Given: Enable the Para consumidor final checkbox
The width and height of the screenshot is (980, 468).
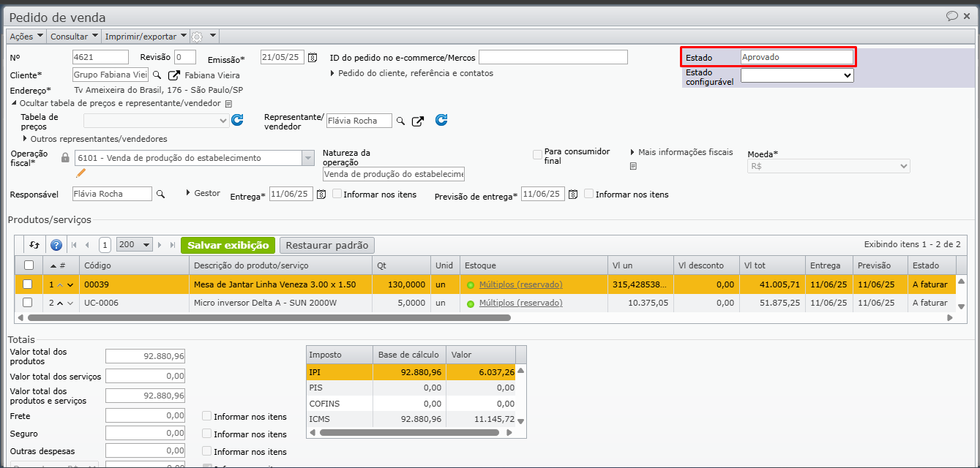Looking at the screenshot, I should pos(538,155).
